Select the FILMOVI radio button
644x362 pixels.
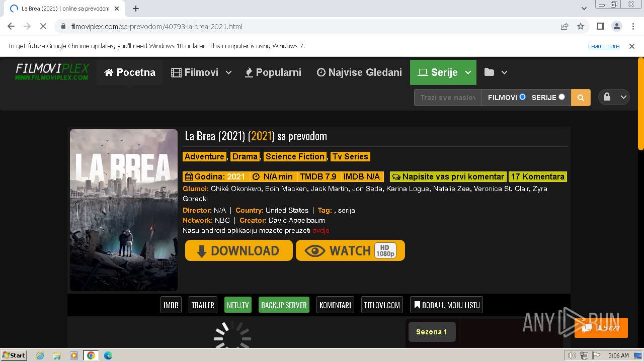tap(522, 97)
